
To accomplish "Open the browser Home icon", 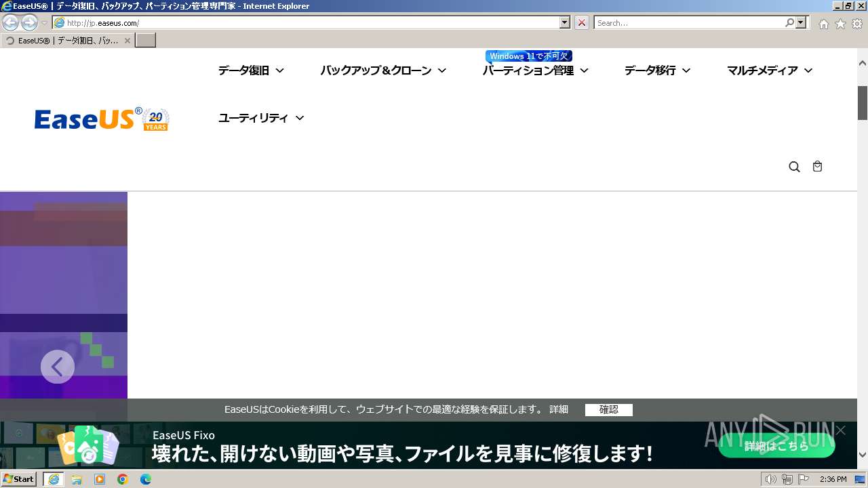I will (823, 24).
